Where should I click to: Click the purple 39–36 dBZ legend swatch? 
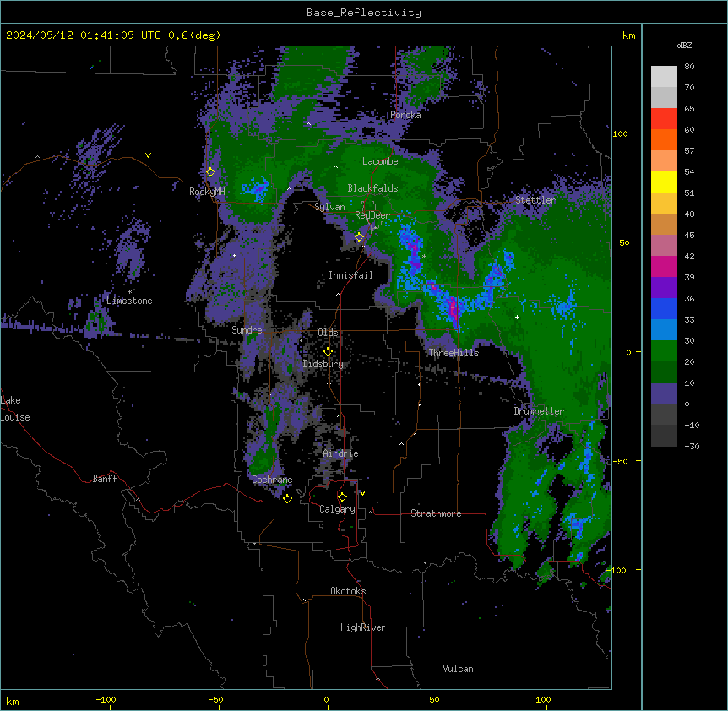click(x=664, y=288)
